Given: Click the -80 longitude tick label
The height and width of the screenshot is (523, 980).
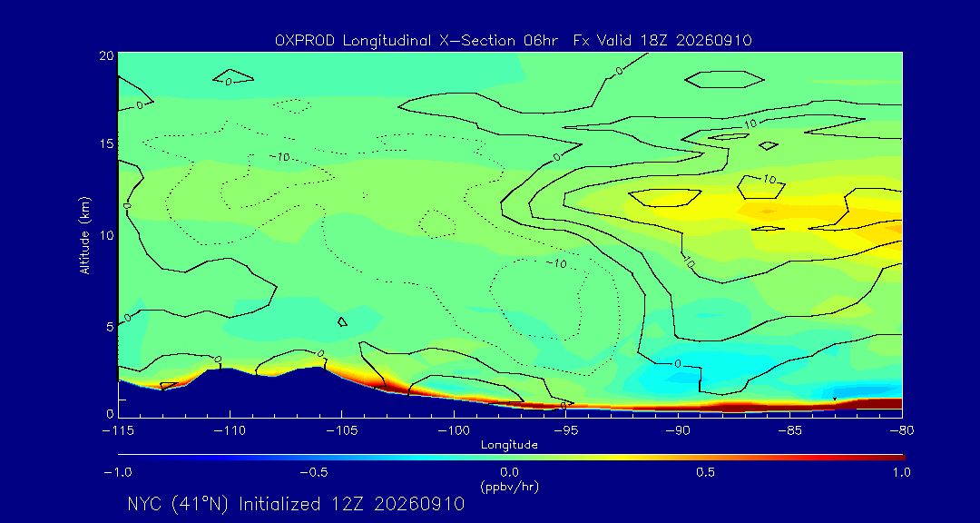Looking at the screenshot, I should pos(902,431).
